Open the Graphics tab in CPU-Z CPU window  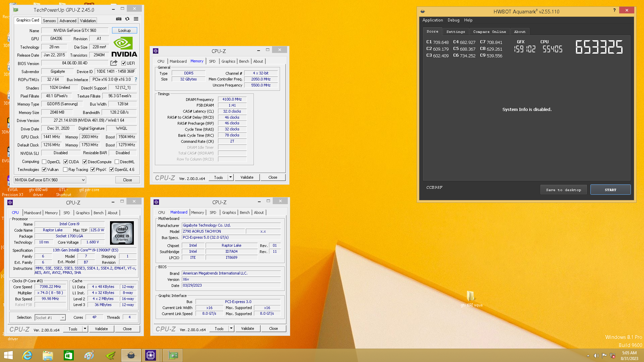point(83,213)
